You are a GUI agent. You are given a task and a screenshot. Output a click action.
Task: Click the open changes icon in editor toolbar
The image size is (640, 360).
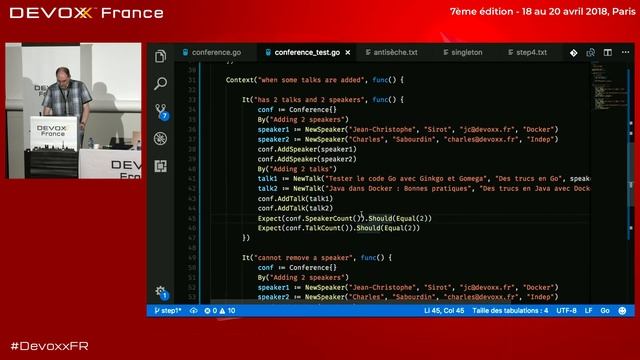591,53
